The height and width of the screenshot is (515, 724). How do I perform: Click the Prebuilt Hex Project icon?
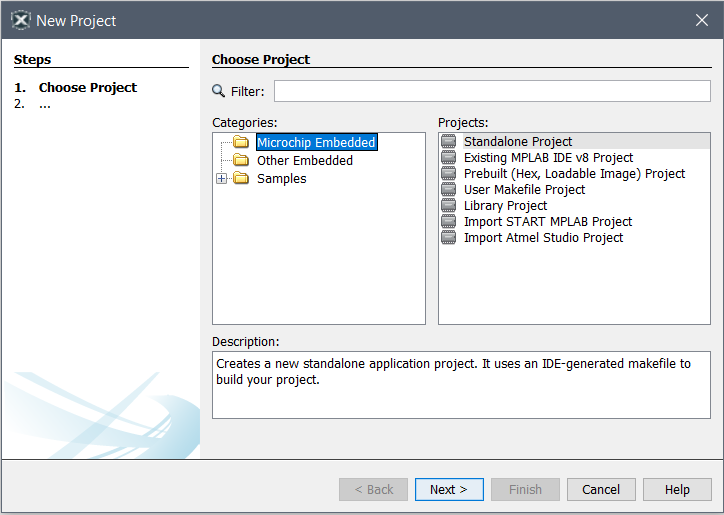449,174
